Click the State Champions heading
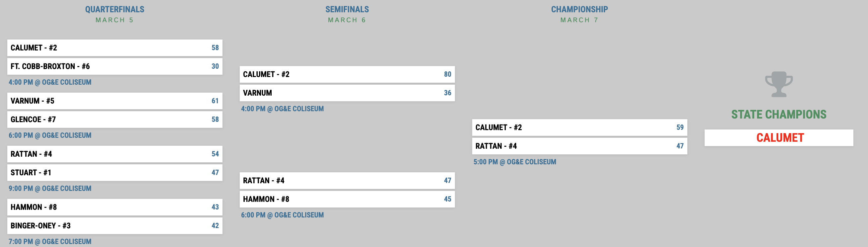Screen dimensions: 868x247 click(x=778, y=115)
